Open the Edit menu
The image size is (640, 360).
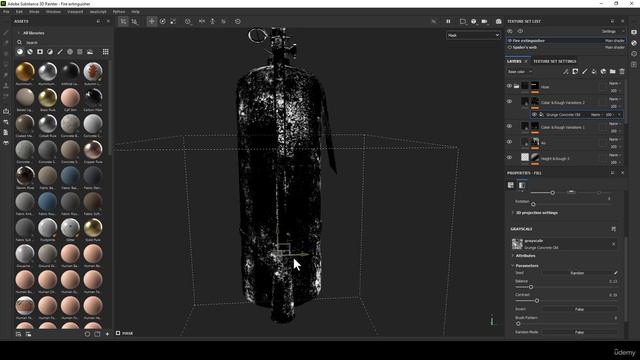click(19, 12)
